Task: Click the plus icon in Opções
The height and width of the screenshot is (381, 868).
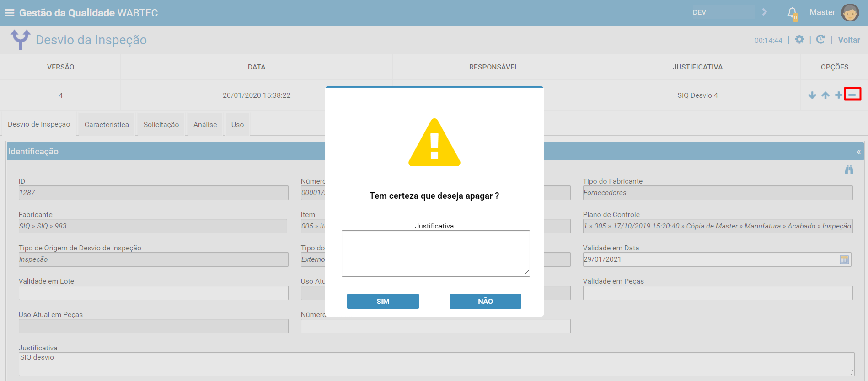Action: click(839, 95)
